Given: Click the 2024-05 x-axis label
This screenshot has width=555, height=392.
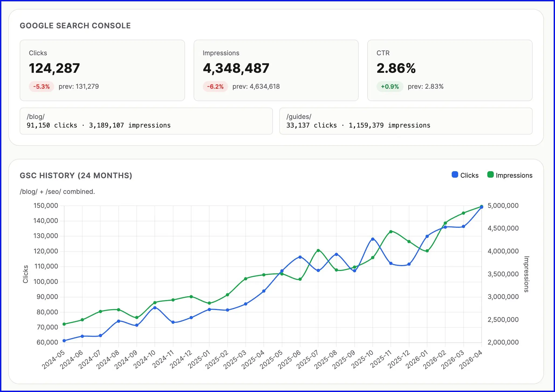Looking at the screenshot, I should coord(54,359).
